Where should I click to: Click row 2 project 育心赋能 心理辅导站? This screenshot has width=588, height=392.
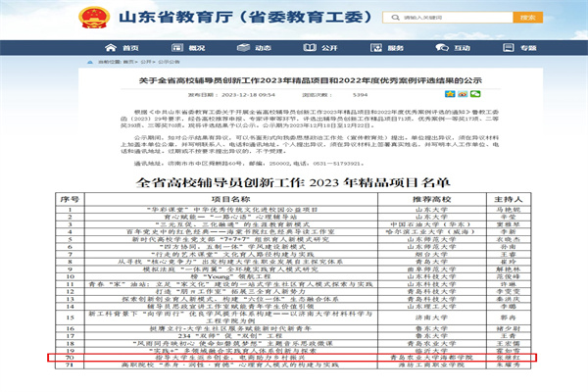pyautogui.click(x=230, y=218)
